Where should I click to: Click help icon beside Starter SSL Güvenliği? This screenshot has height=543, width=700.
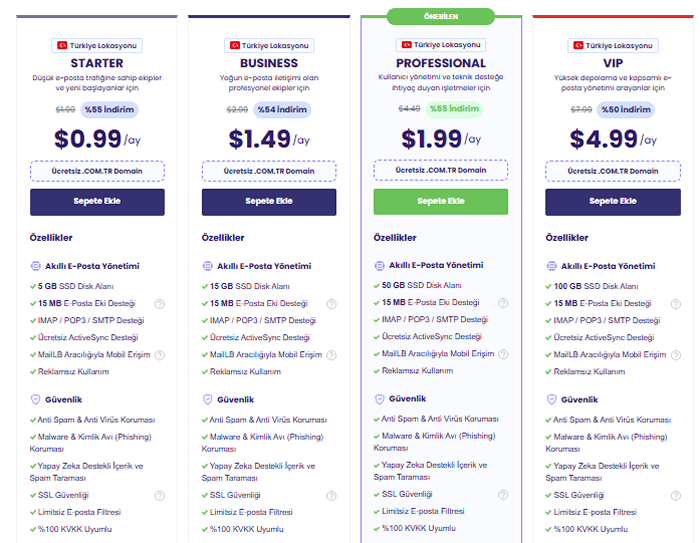pos(159,496)
